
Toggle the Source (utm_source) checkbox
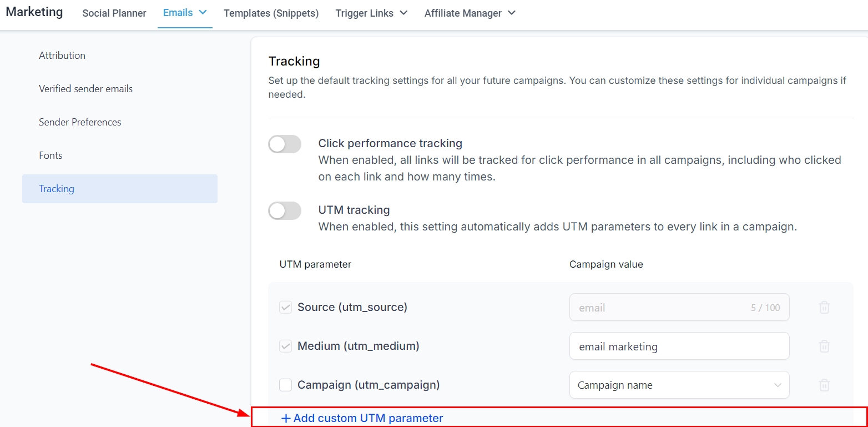pyautogui.click(x=285, y=308)
